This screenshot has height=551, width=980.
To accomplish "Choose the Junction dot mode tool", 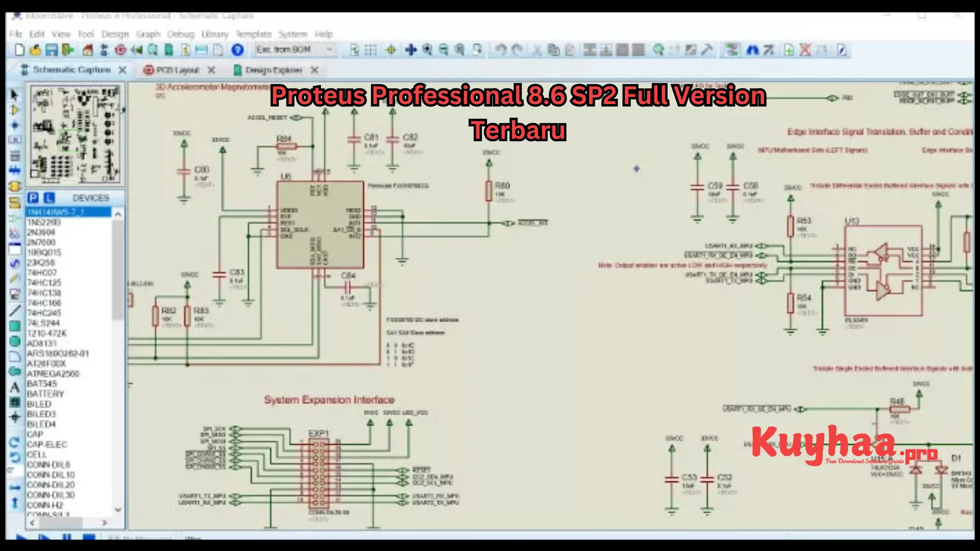I will pos(14,126).
